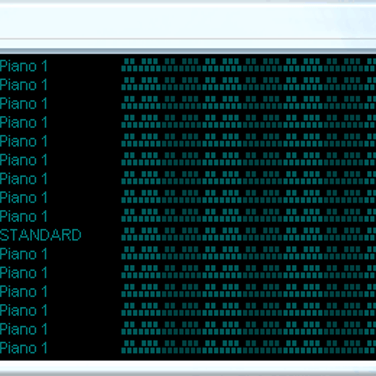Select the keyboard display of the last channel
376x376 pixels.
248,347
